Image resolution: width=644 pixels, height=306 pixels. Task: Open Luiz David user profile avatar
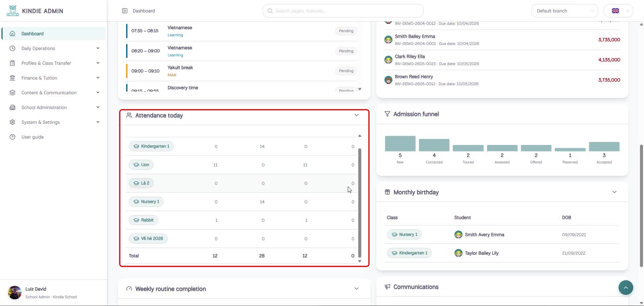click(x=15, y=293)
